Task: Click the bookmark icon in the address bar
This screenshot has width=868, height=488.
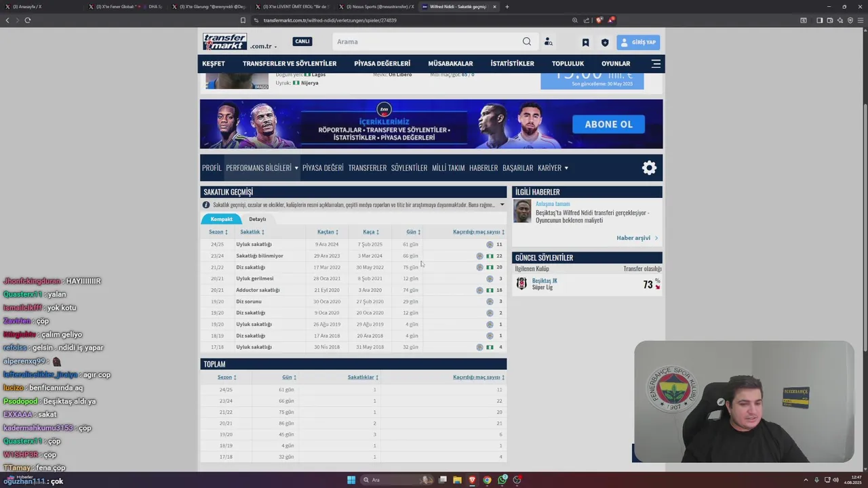Action: click(x=243, y=20)
